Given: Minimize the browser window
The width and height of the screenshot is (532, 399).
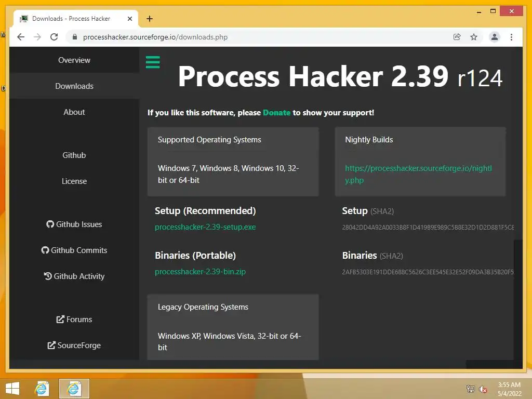Looking at the screenshot, I should (478, 11).
